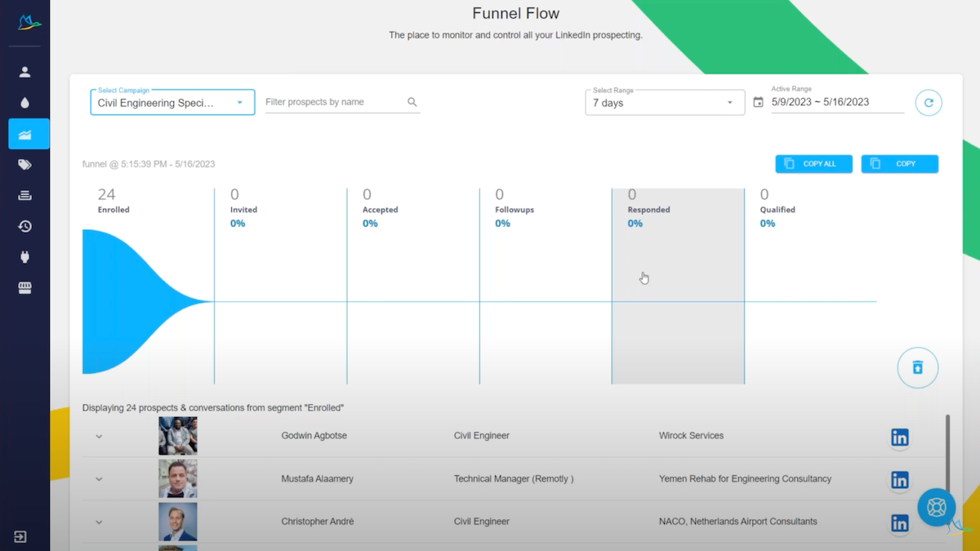Click the Active Range date field
The height and width of the screenshot is (551, 980).
pos(837,102)
